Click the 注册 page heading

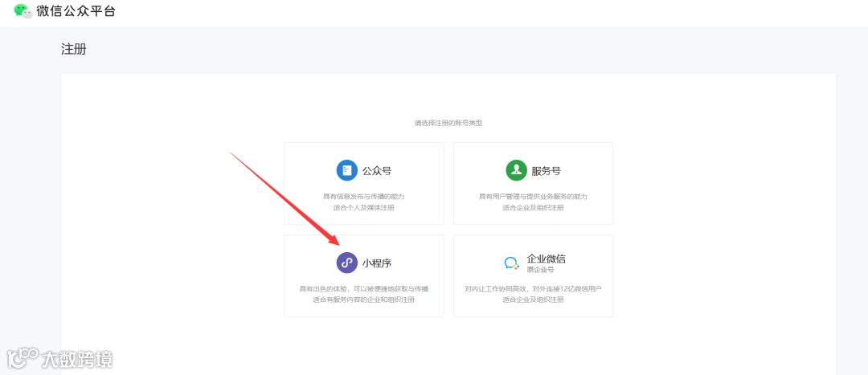click(74, 49)
